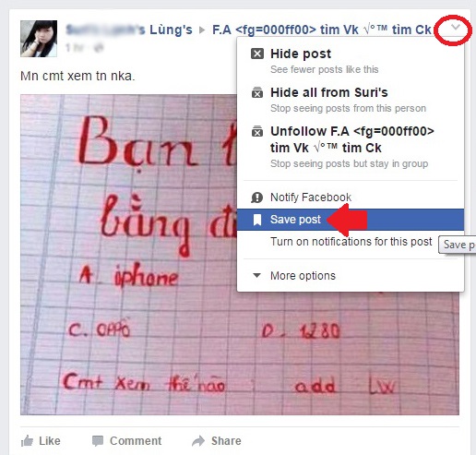This screenshot has height=455, width=476.
Task: Click the Hide post X icon
Action: [x=257, y=54]
